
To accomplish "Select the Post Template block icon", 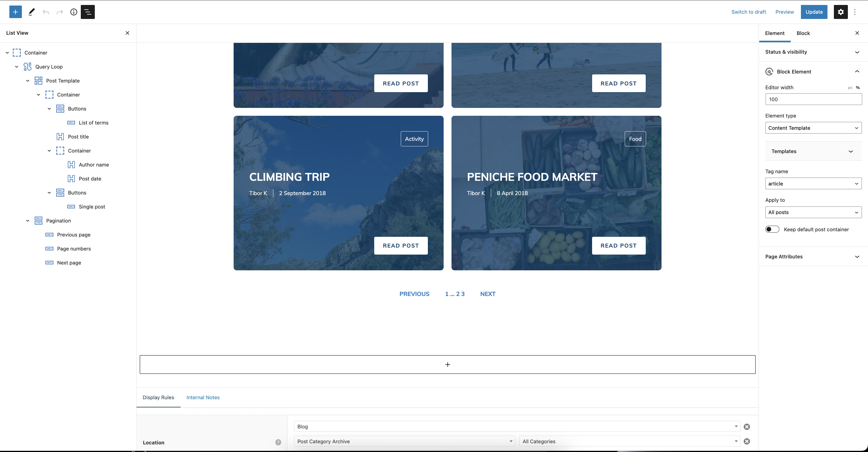I will coord(38,81).
